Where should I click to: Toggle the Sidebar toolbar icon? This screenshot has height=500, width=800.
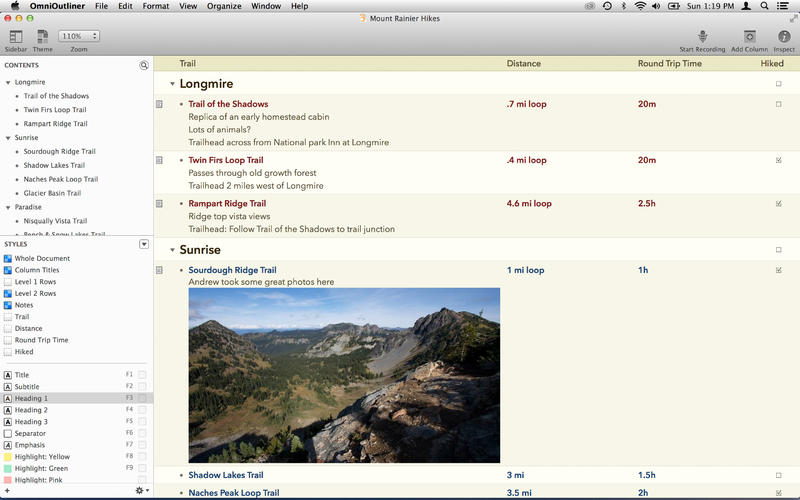pyautogui.click(x=16, y=36)
